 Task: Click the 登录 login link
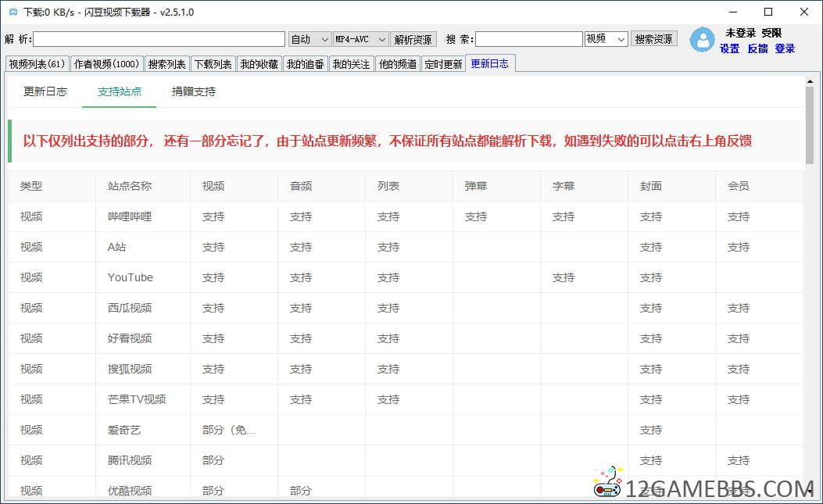tap(785, 48)
